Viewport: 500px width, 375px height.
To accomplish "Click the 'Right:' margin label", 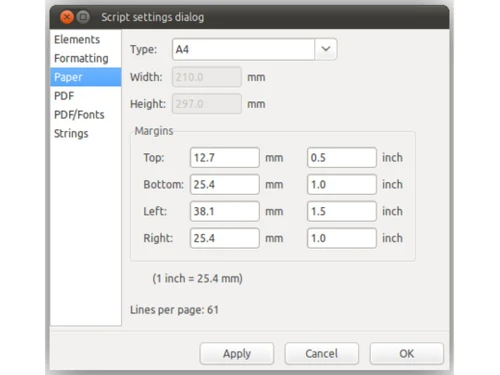I will (158, 238).
